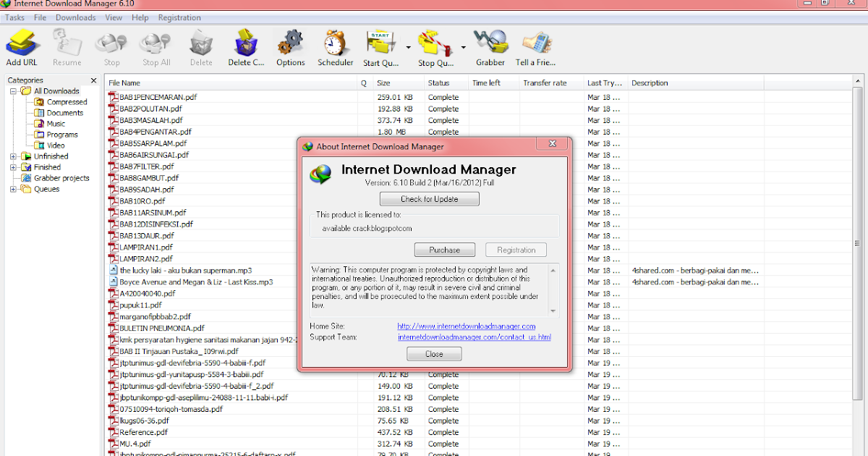This screenshot has width=868, height=456.
Task: Sort by File Name column header
Action: [231, 83]
